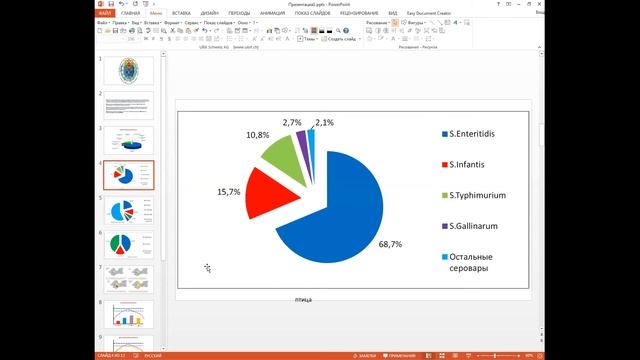The image size is (640, 360).
Task: Toggle bold text formatting Ж
Action: [x=146, y=39]
